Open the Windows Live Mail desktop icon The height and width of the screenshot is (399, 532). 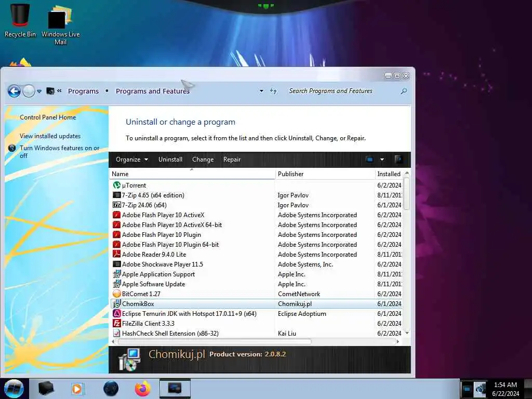point(60,24)
